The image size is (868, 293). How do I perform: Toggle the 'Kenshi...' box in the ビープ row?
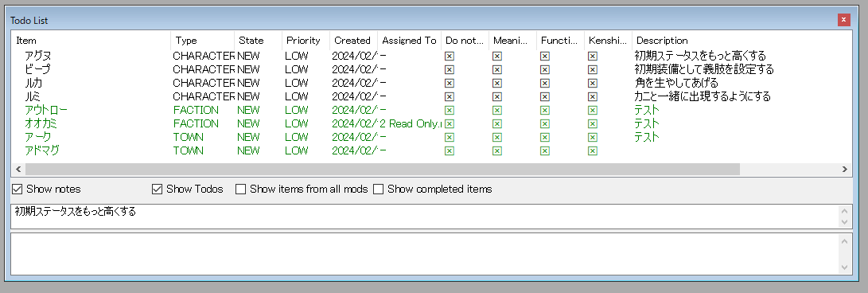point(592,69)
